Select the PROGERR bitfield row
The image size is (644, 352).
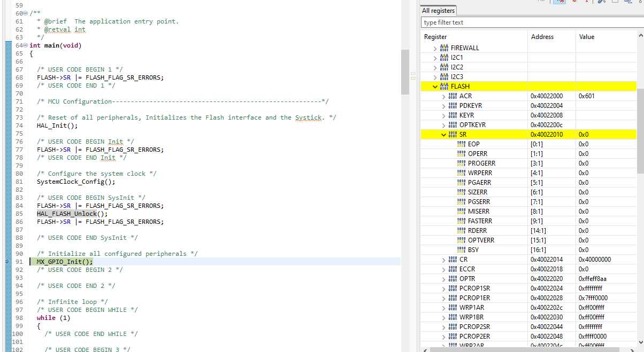481,163
